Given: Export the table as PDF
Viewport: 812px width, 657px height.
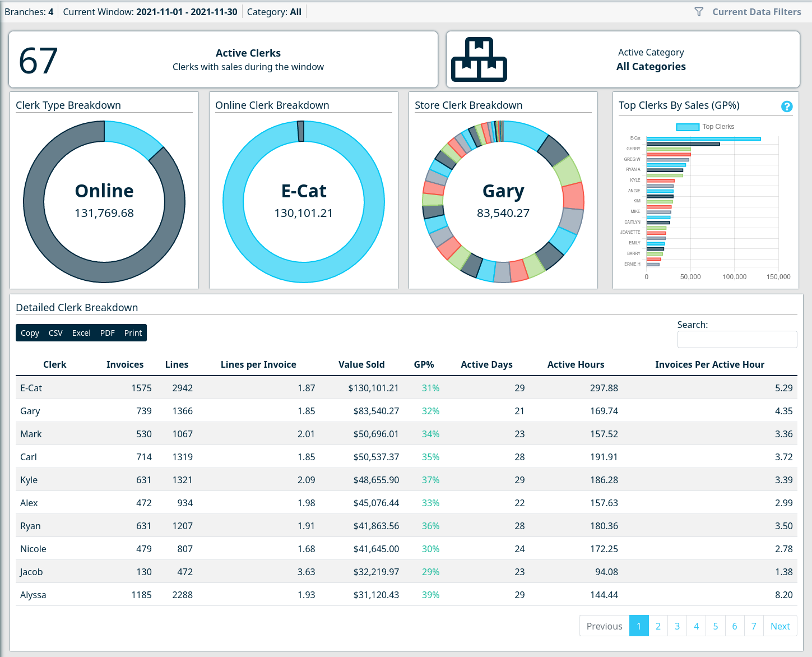Looking at the screenshot, I should [x=107, y=332].
